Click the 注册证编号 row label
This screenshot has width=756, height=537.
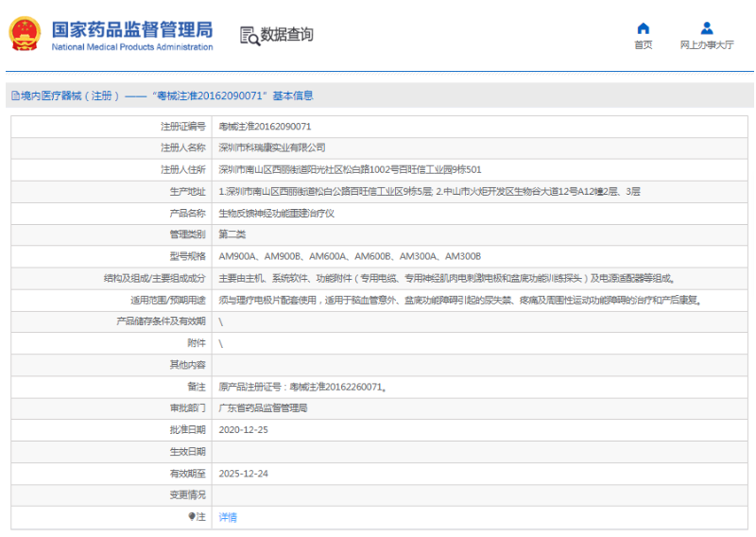tap(182, 127)
